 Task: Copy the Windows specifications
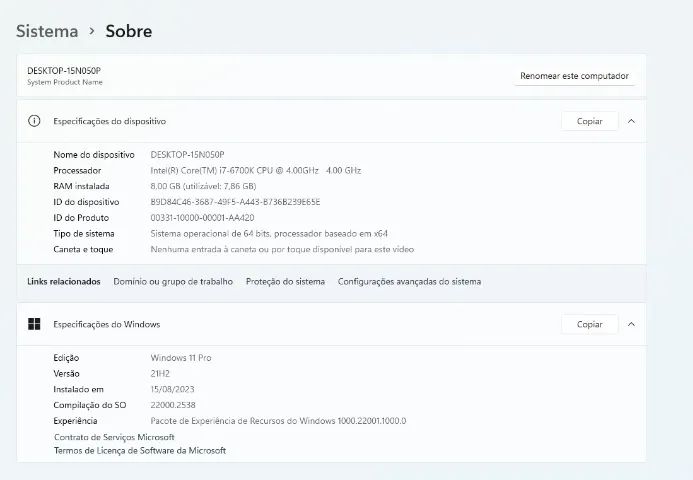pyautogui.click(x=590, y=324)
